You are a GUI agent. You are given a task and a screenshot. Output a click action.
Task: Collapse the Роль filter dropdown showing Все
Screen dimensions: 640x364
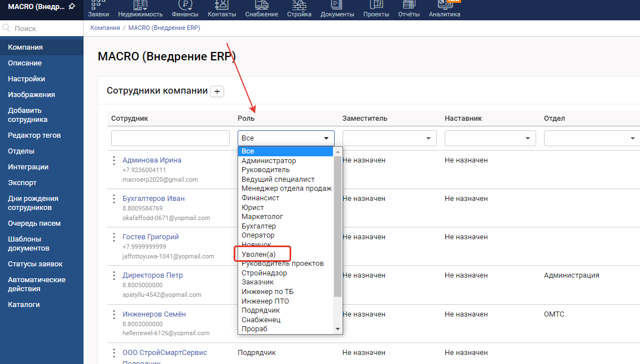(x=286, y=138)
